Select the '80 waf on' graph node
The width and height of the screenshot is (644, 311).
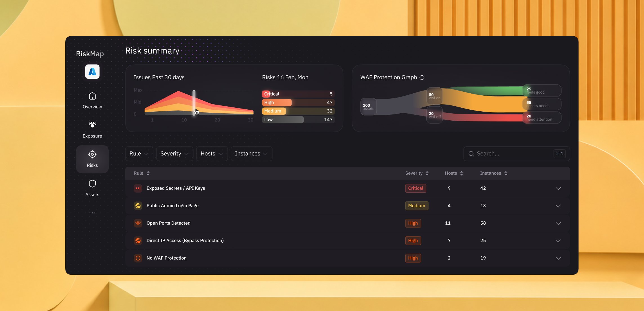pyautogui.click(x=434, y=96)
